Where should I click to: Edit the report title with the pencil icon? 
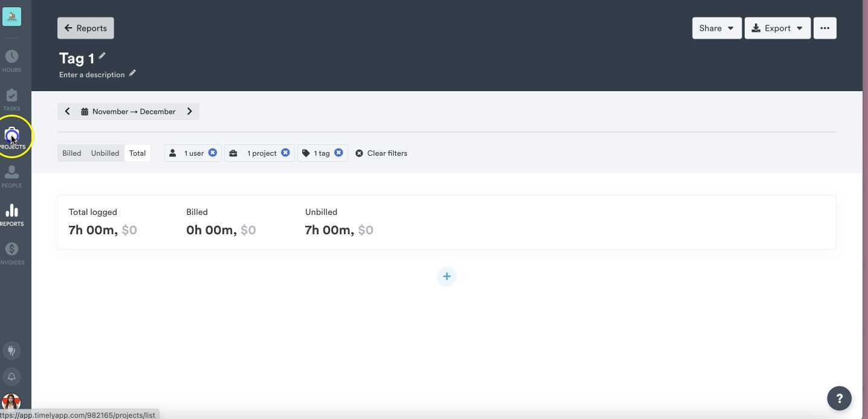click(x=102, y=56)
